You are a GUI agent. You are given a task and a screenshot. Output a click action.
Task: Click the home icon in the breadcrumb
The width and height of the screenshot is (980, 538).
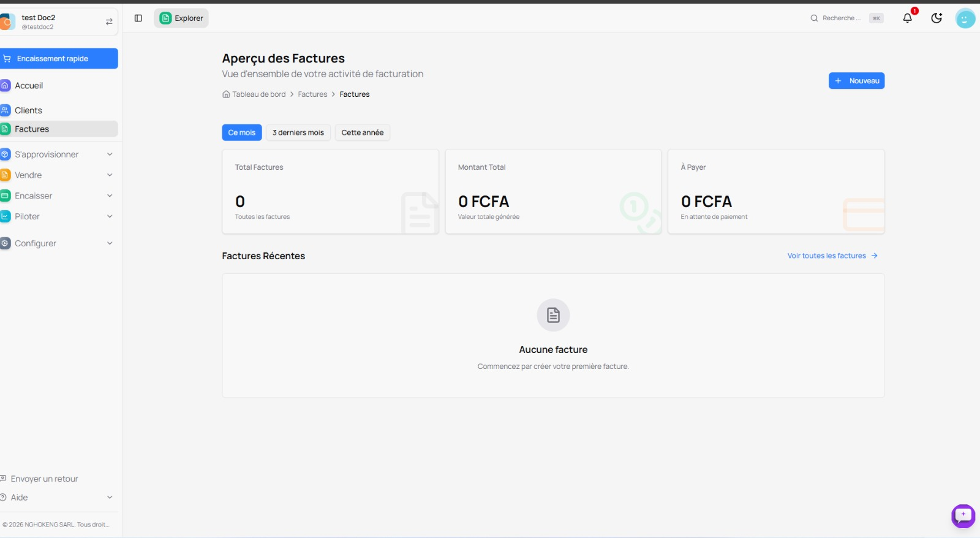click(x=226, y=94)
